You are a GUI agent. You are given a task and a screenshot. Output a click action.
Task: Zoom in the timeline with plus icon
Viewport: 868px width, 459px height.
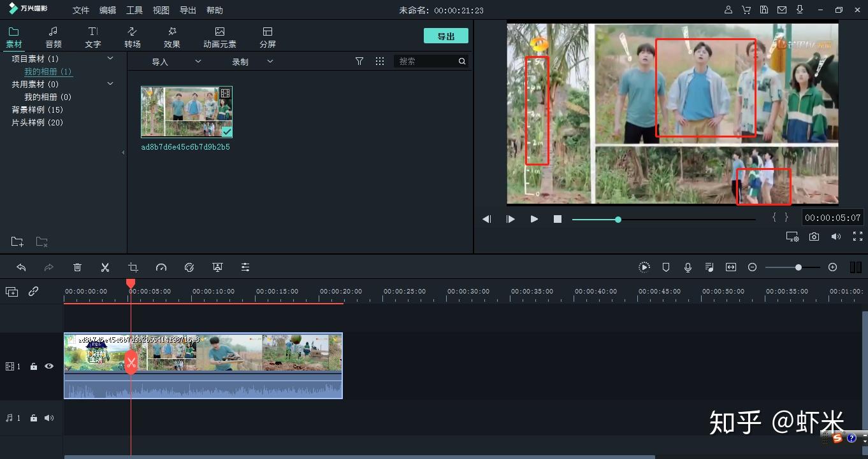tap(832, 267)
